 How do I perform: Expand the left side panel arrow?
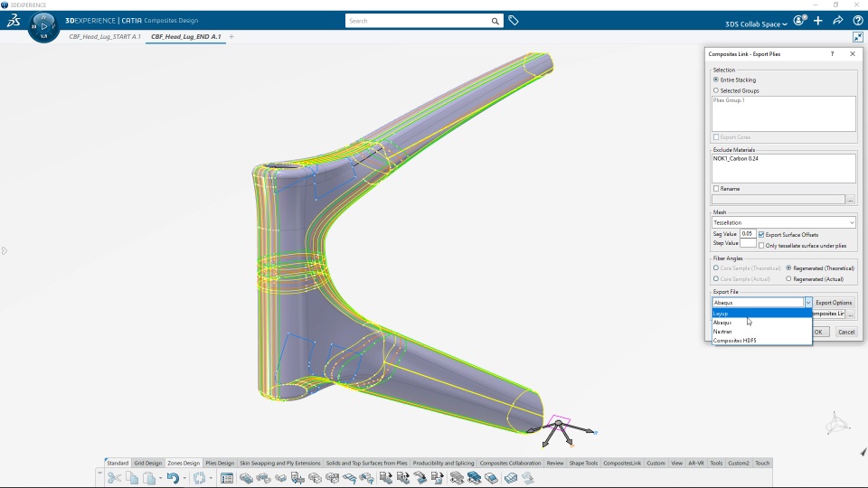tap(4, 250)
